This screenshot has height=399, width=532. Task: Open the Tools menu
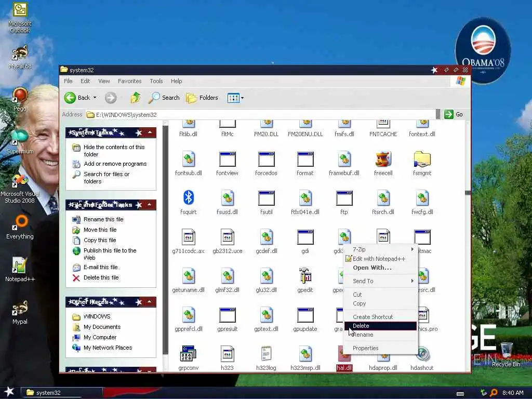[156, 81]
